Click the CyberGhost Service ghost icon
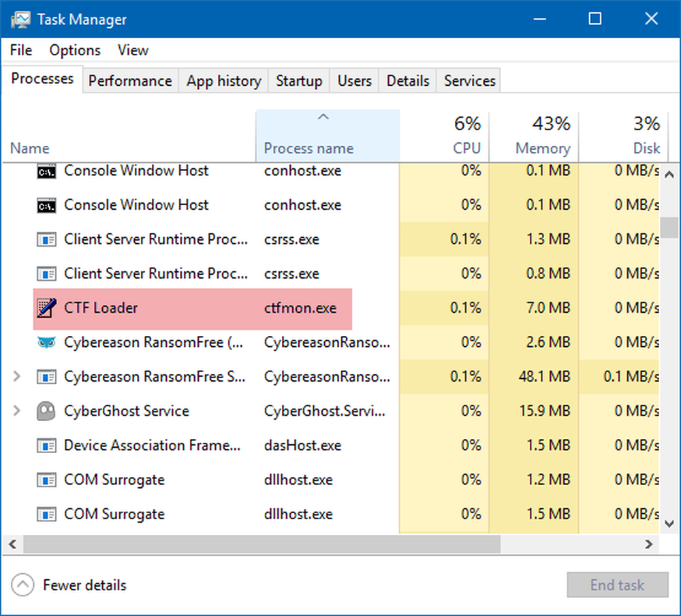 click(x=46, y=411)
